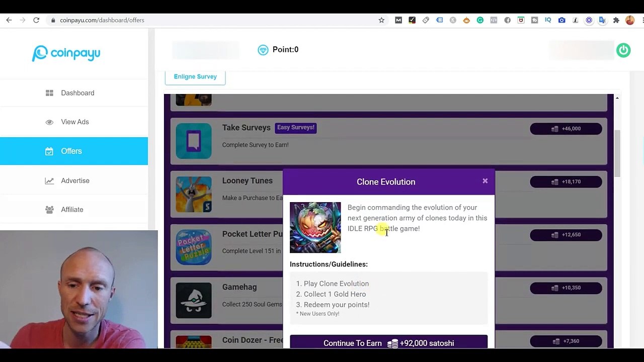
Task: Click 'Complete Survey to Earn!' text
Action: click(x=256, y=145)
